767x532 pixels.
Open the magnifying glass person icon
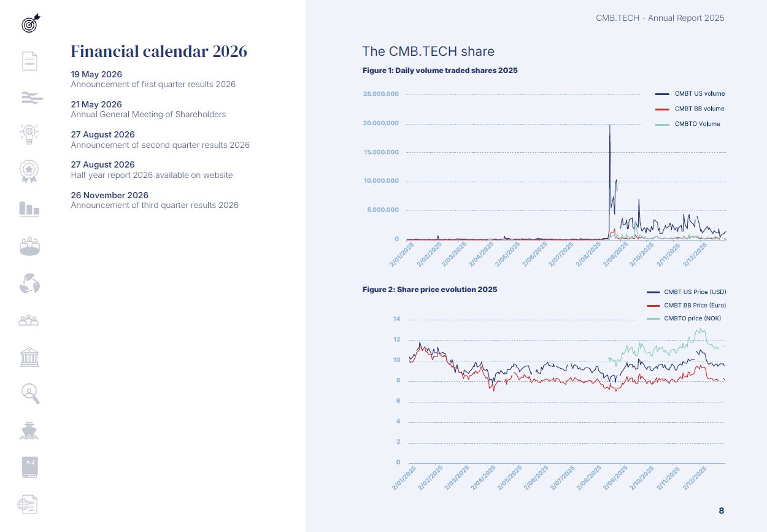tap(29, 393)
